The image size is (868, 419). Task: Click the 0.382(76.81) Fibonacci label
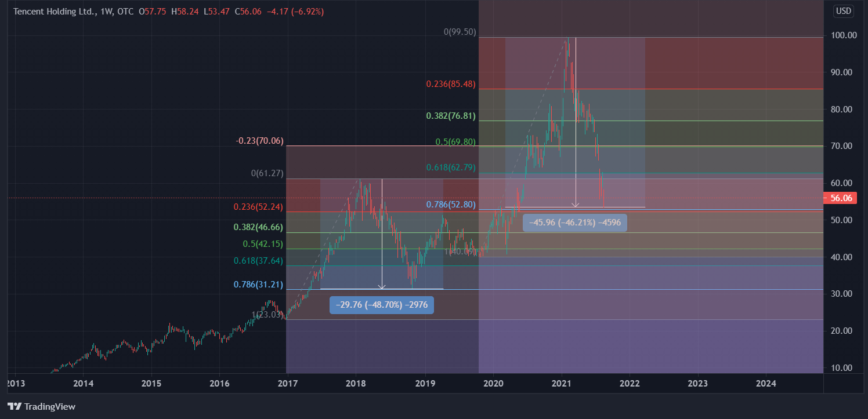coord(451,116)
